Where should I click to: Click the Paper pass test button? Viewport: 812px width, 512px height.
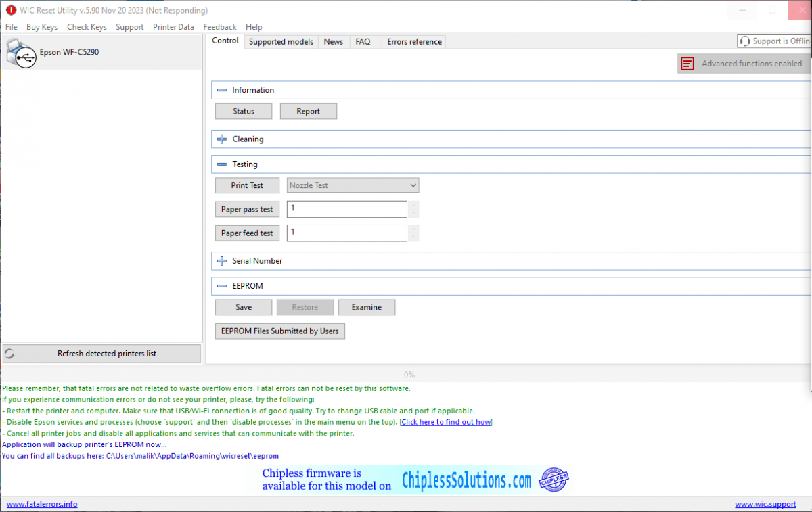pos(247,210)
